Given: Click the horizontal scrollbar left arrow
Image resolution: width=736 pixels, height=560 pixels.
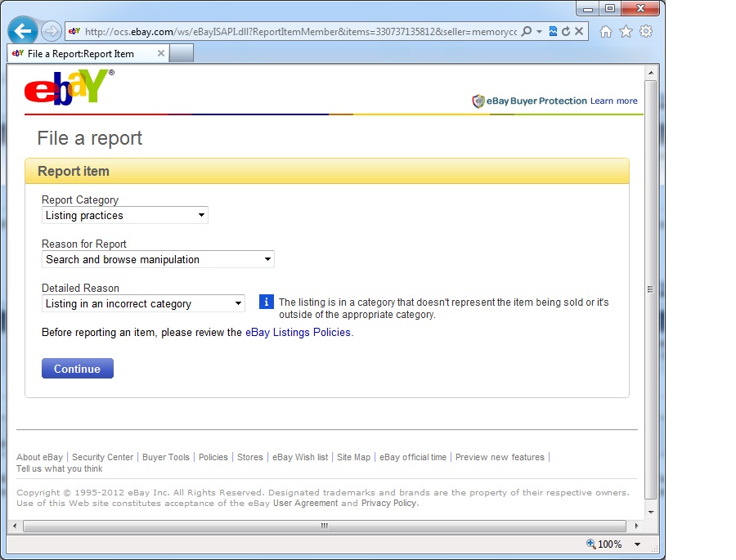Looking at the screenshot, I should 15,526.
